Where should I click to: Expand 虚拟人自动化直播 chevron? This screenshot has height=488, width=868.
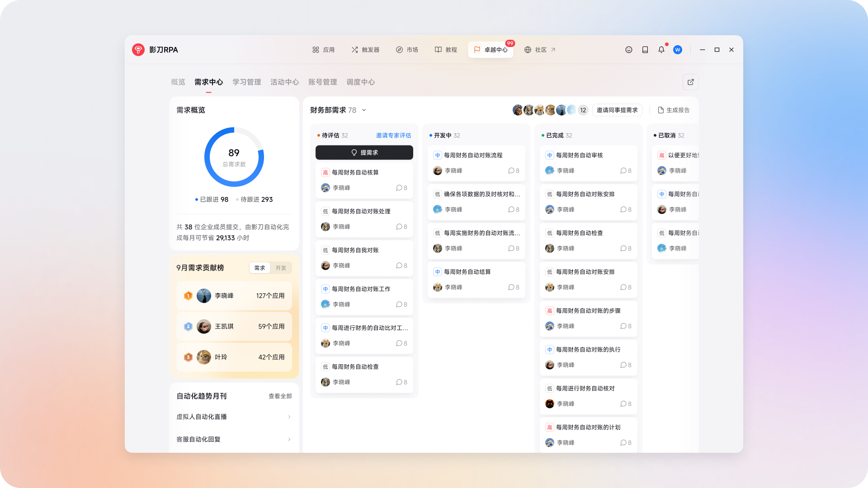[x=289, y=417]
